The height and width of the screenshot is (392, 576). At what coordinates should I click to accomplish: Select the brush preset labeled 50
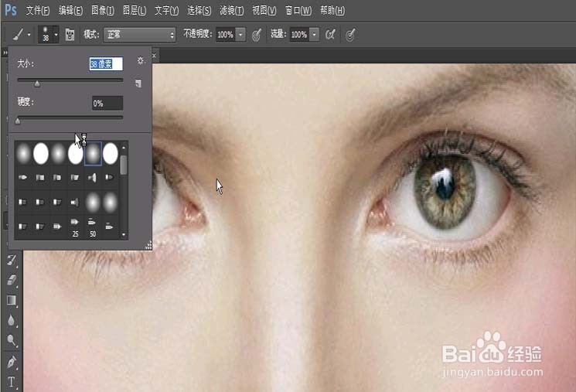point(93,227)
